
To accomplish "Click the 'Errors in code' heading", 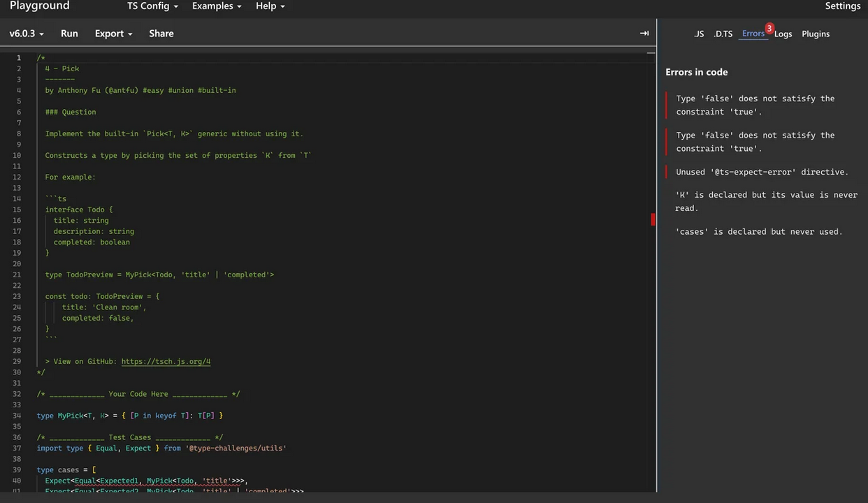I will point(696,72).
